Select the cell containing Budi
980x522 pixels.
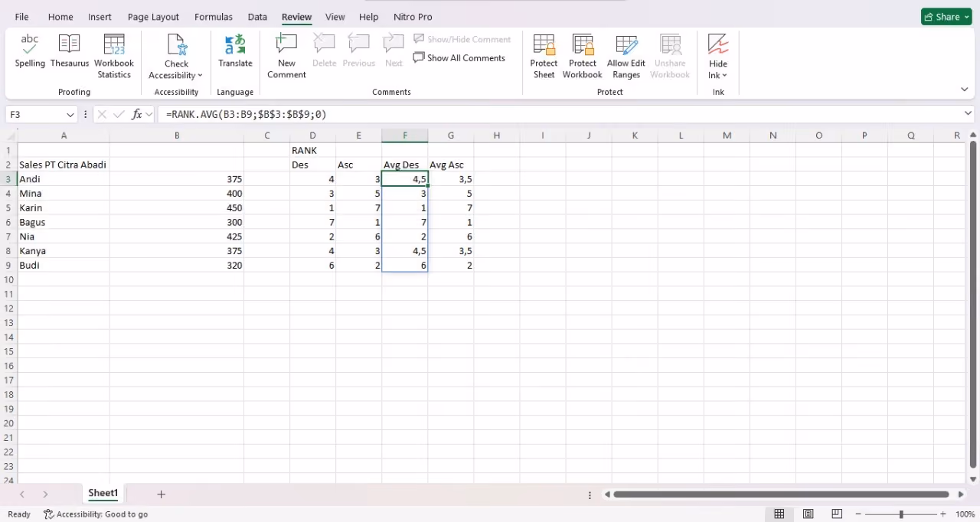[x=64, y=265]
